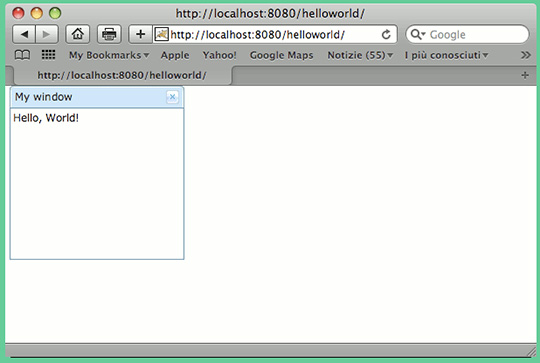The width and height of the screenshot is (540, 363).
Task: Go forward with the forward arrow button
Action: [x=46, y=34]
